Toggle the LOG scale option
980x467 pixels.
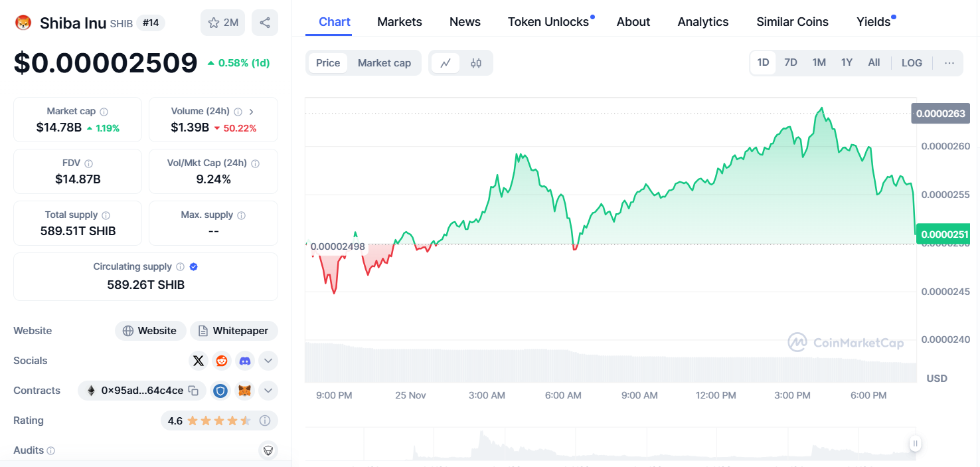point(912,62)
